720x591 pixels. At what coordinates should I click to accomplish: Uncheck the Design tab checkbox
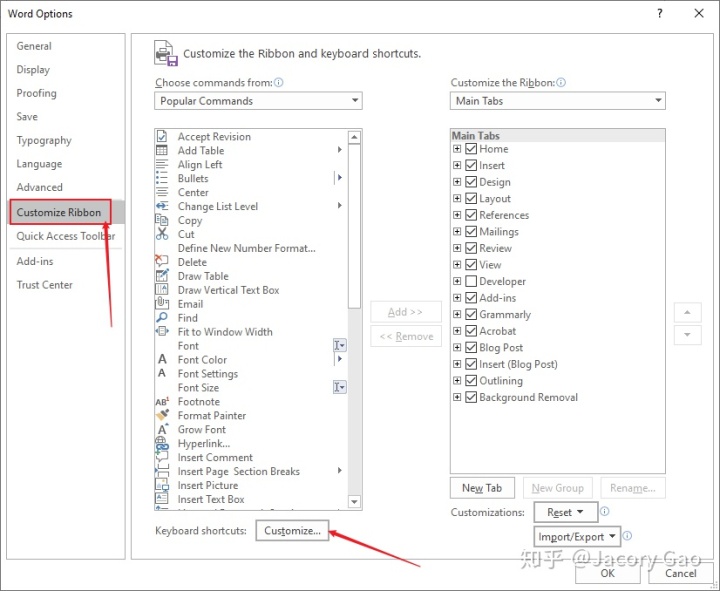tap(471, 182)
